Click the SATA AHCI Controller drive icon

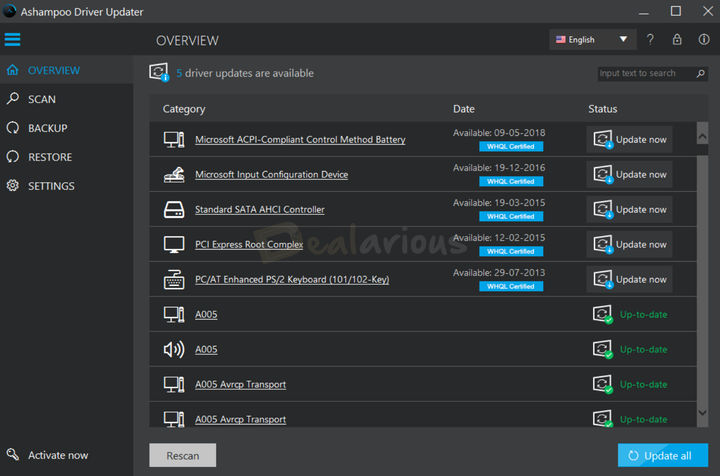174,209
